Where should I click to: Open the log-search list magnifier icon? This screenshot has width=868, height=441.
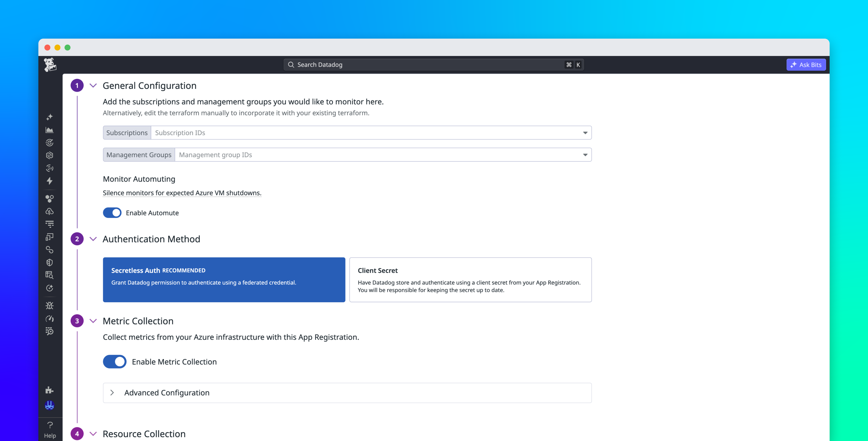pos(50,331)
